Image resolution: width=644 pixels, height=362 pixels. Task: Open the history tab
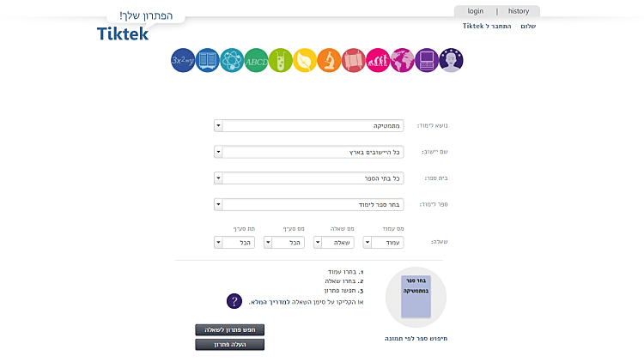519,11
